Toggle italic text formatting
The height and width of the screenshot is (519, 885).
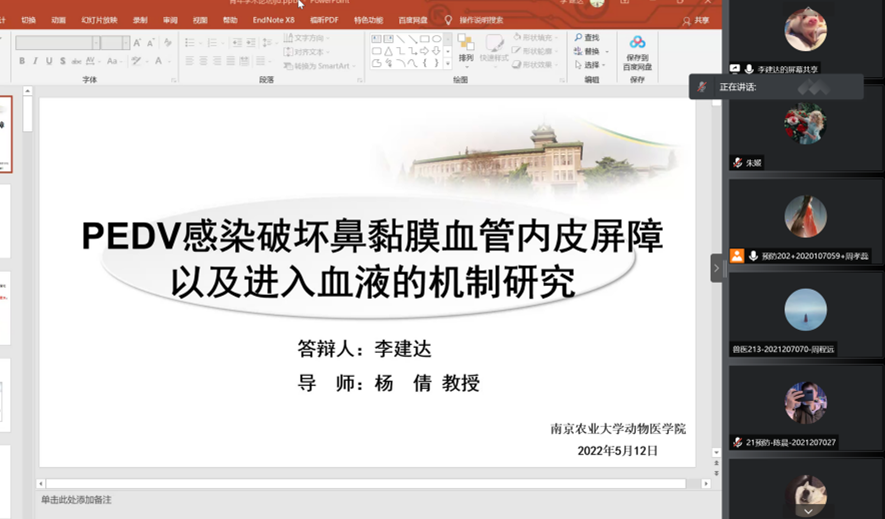coord(36,61)
